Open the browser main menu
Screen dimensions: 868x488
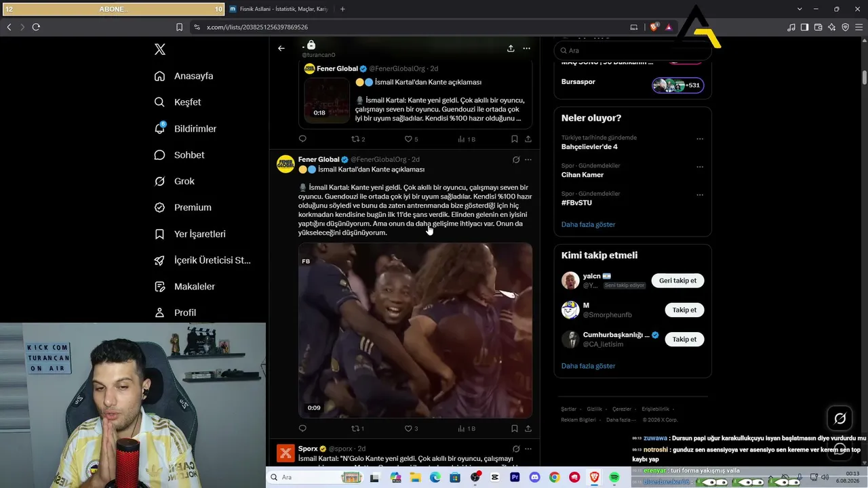click(x=859, y=27)
